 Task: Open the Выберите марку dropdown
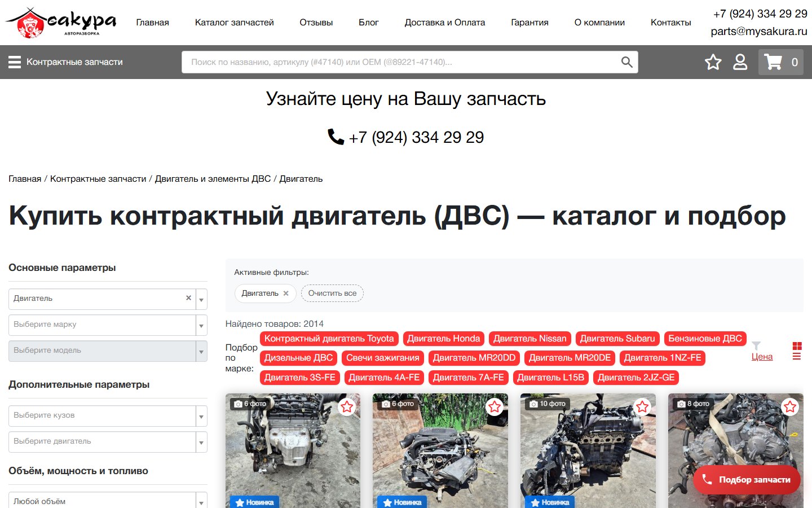[x=108, y=325]
